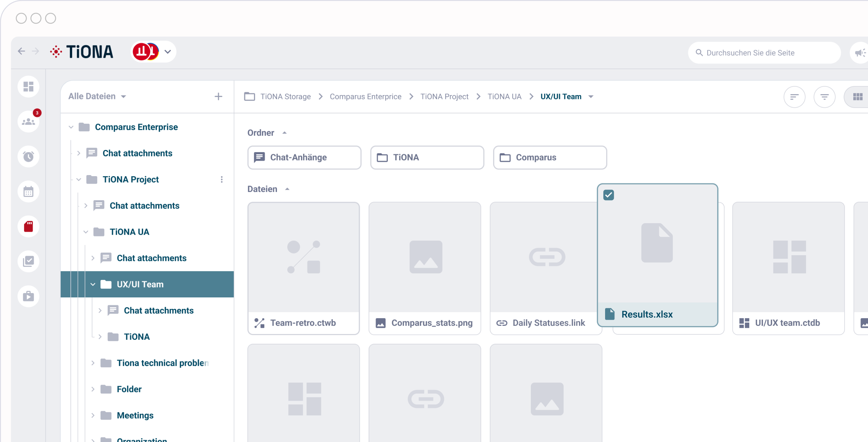Open the calendar sidebar icon
Image resolution: width=868 pixels, height=442 pixels.
point(28,192)
